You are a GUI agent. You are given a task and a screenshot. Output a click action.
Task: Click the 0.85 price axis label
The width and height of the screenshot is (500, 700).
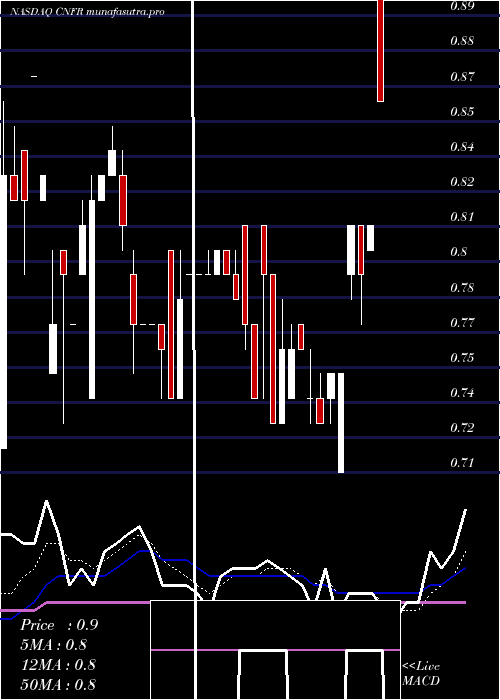point(462,112)
